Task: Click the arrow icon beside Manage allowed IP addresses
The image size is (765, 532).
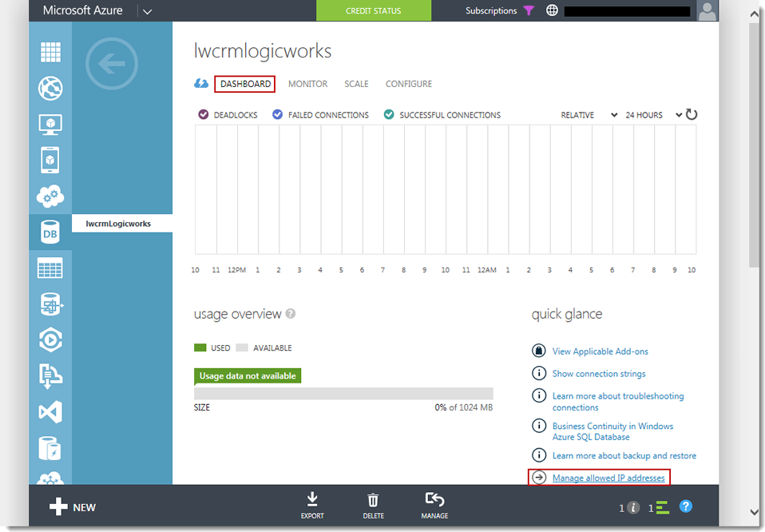Action: coord(539,478)
